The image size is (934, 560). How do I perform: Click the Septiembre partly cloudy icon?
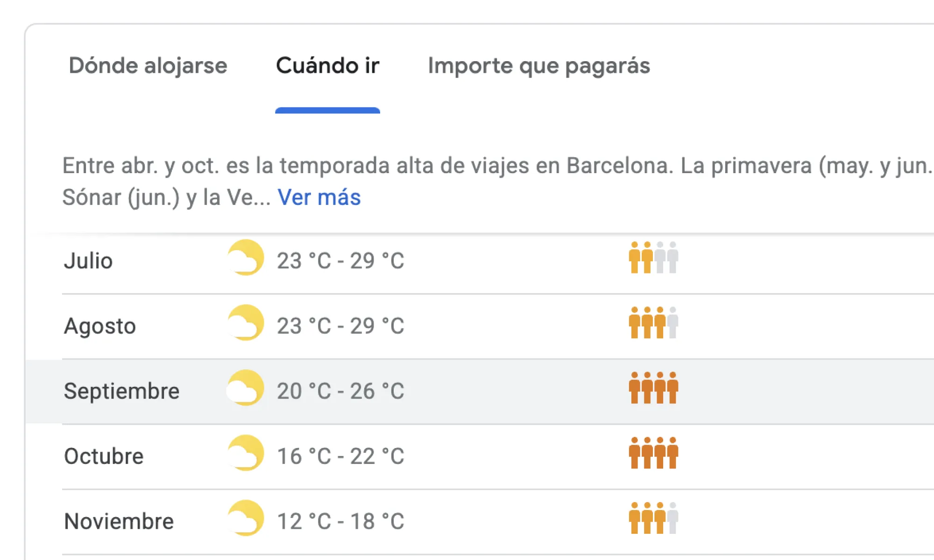point(246,388)
